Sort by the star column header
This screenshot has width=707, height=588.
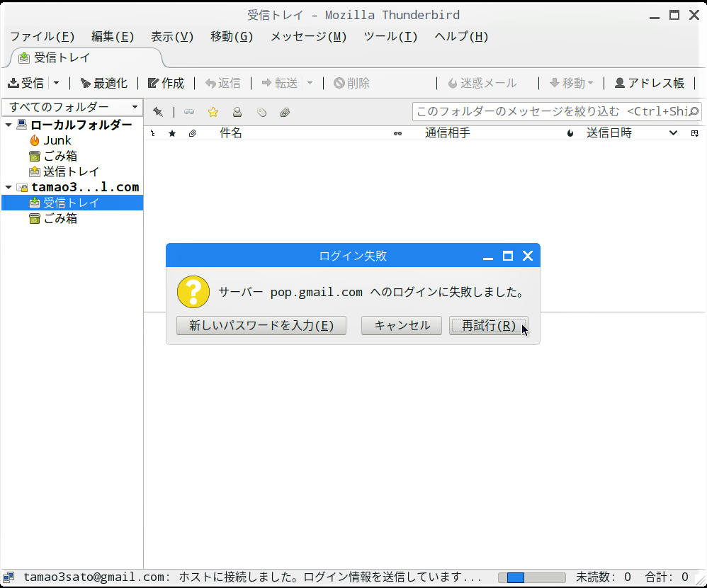click(171, 133)
